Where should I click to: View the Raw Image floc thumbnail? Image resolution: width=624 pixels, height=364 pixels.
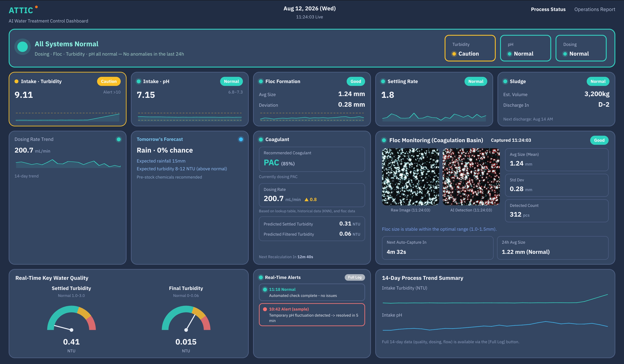coord(410,177)
